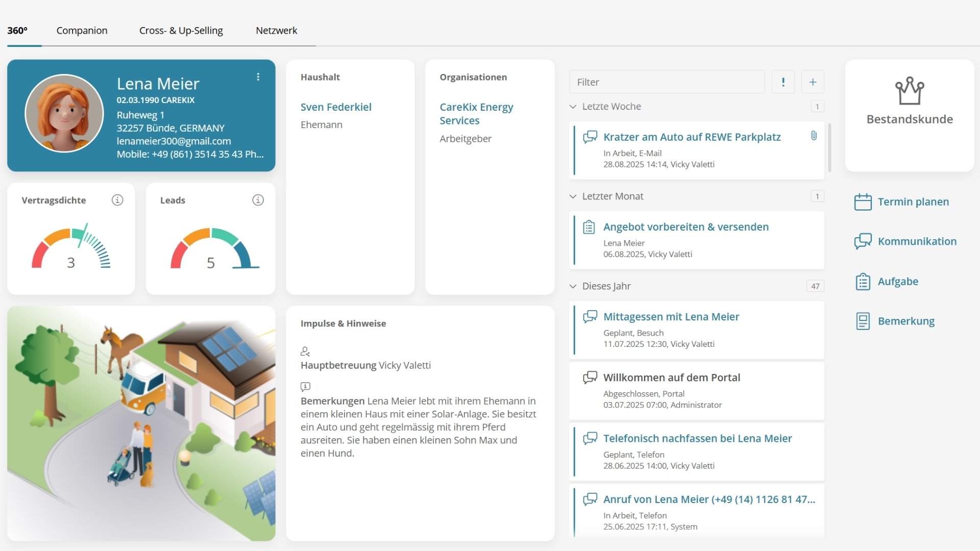Image resolution: width=980 pixels, height=551 pixels.
Task: Select the Aufgabe clipboard icon
Action: [x=863, y=281]
